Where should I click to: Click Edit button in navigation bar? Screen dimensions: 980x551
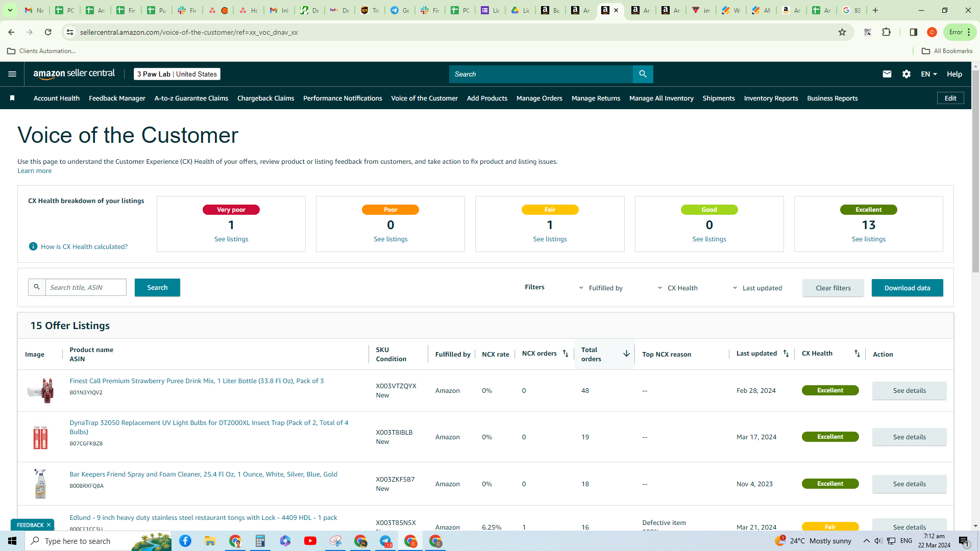click(950, 98)
